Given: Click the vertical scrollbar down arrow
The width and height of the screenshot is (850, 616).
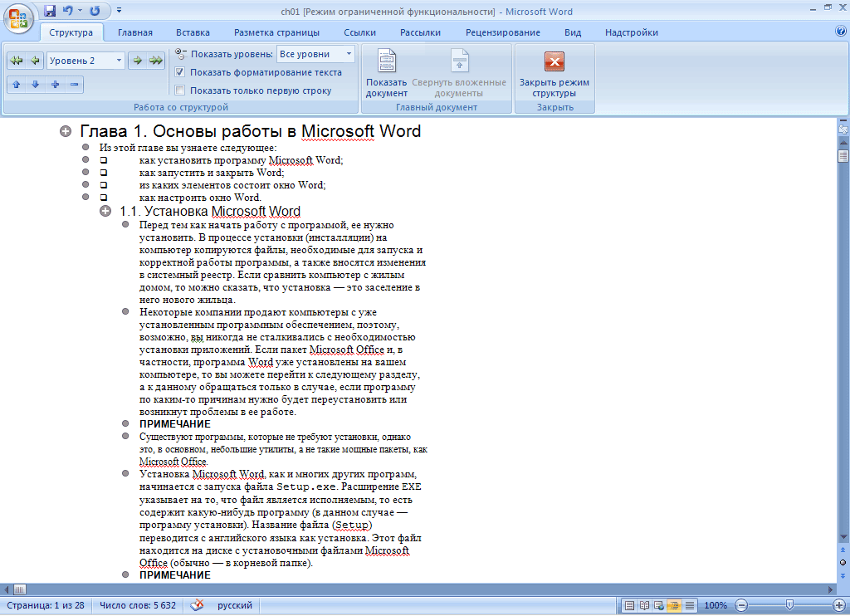Looking at the screenshot, I should coord(843,537).
